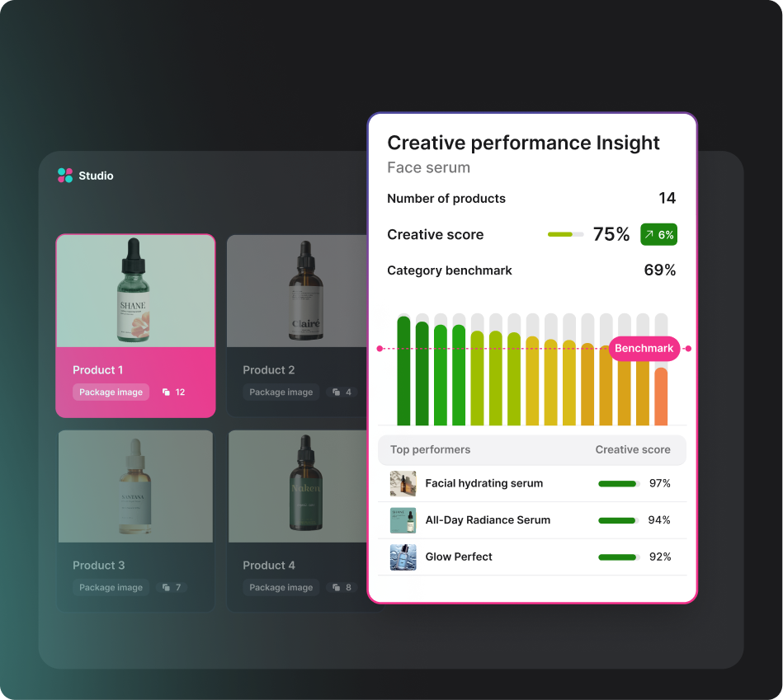Click the Top performers column header
Image resolution: width=783 pixels, height=700 pixels.
point(430,450)
